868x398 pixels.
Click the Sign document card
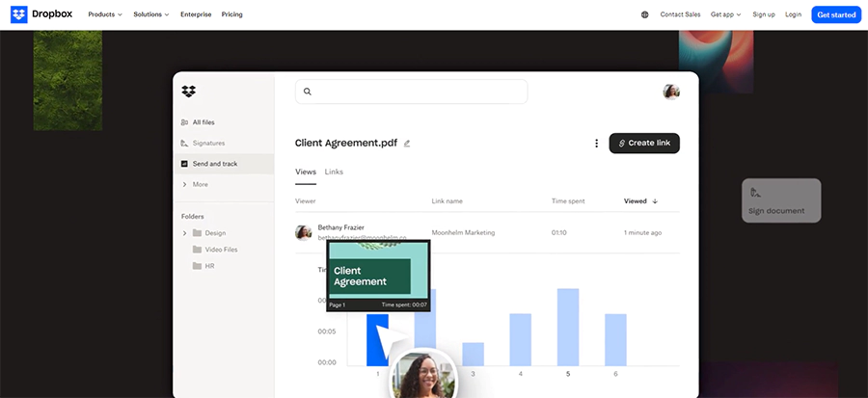click(781, 200)
